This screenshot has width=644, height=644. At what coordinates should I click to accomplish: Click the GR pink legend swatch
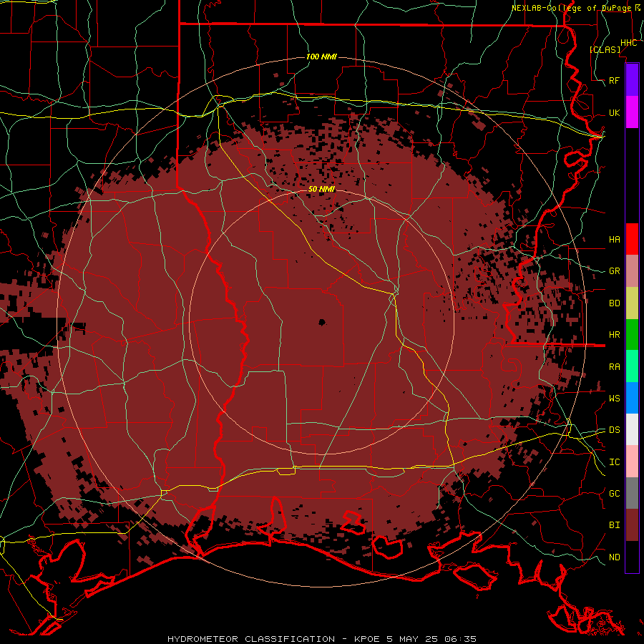632,271
